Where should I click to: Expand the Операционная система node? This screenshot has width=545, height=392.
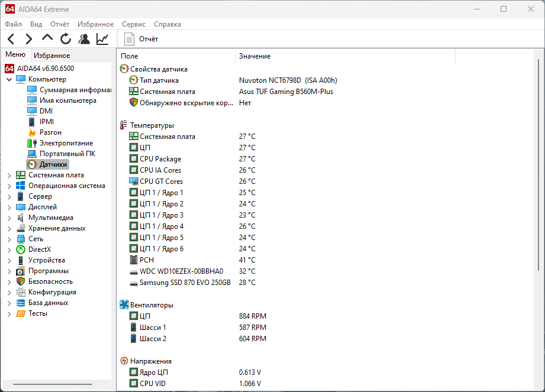point(9,186)
